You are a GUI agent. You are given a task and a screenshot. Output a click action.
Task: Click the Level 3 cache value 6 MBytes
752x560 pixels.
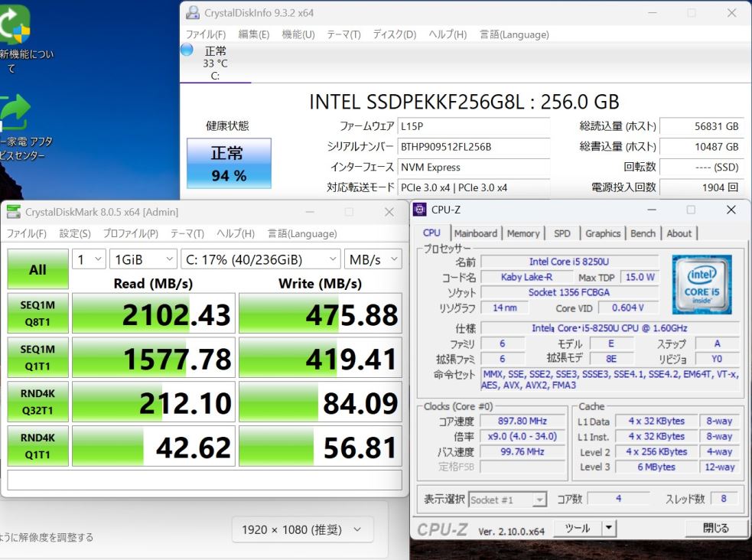pos(656,467)
